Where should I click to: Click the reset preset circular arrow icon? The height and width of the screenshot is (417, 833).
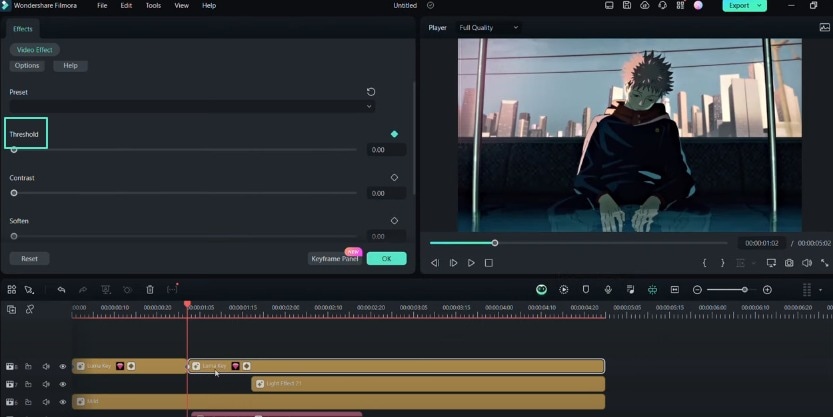(x=371, y=92)
